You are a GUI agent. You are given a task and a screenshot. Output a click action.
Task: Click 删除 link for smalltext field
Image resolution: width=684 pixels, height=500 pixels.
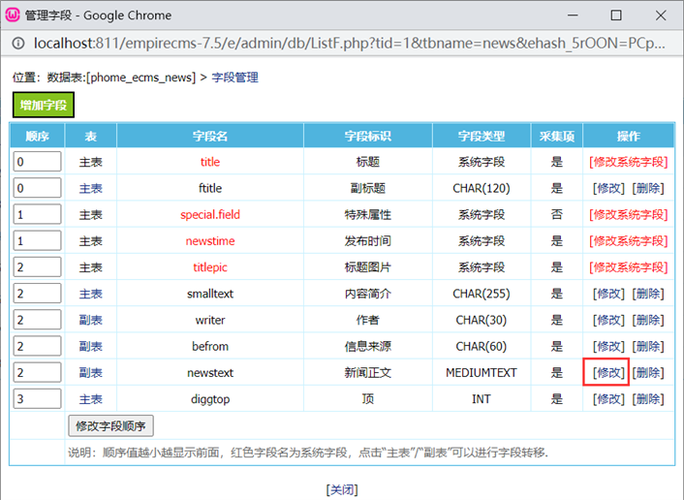pyautogui.click(x=648, y=294)
